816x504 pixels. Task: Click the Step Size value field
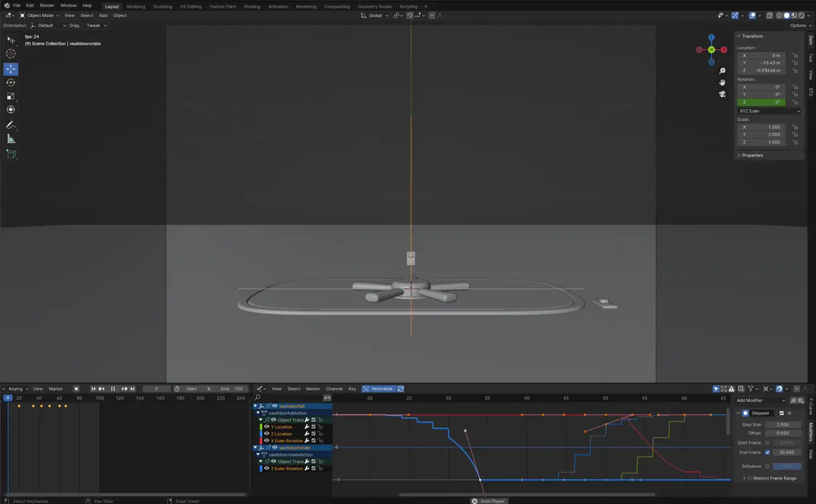point(783,425)
